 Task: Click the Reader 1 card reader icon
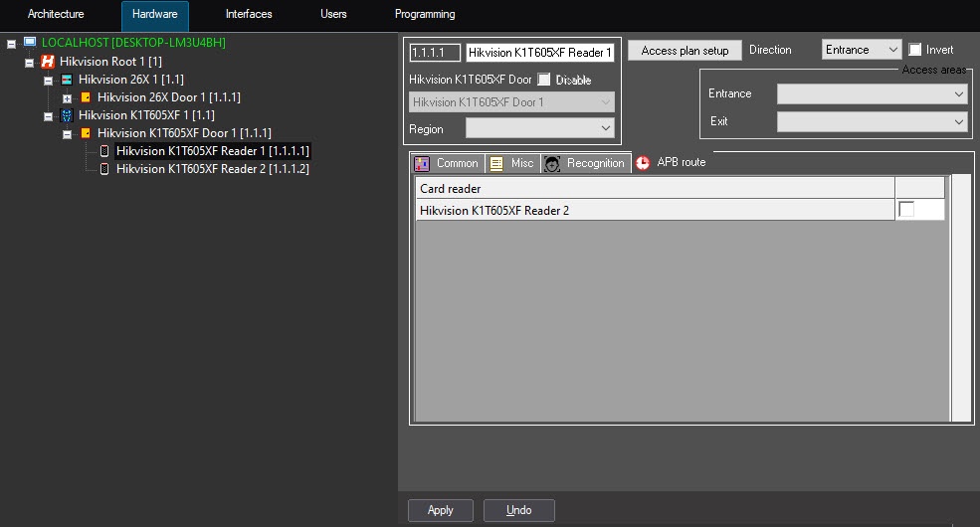click(x=104, y=151)
